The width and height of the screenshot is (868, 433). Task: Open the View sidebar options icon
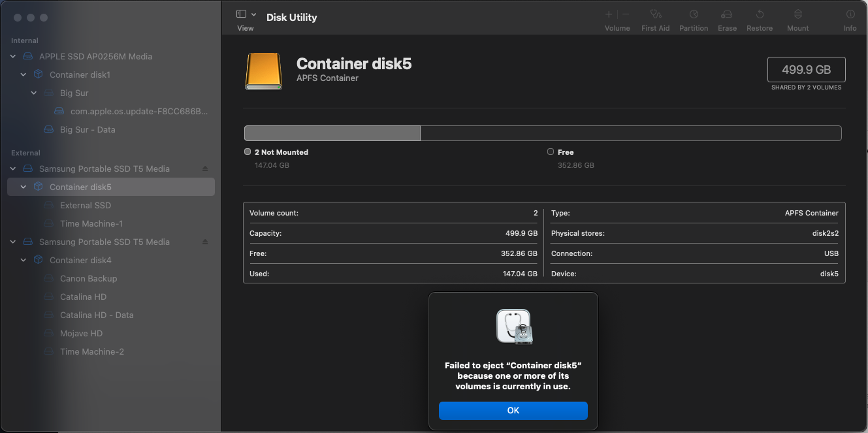tap(241, 14)
